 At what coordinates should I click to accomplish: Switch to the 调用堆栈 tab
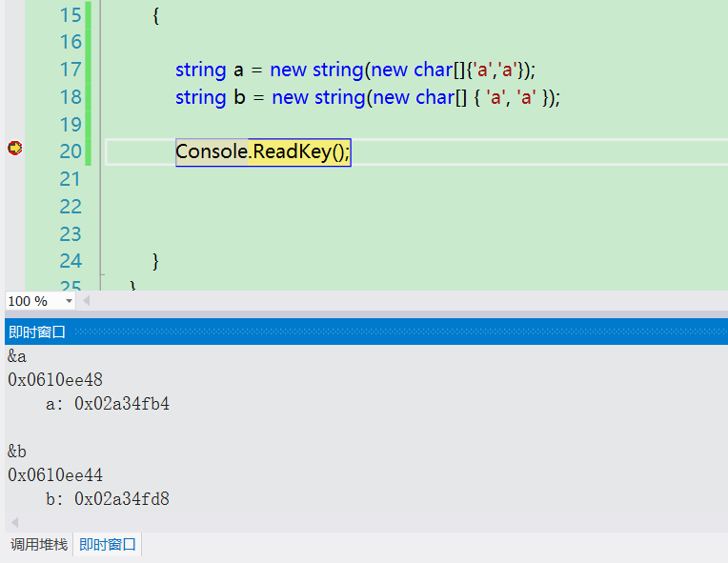pyautogui.click(x=39, y=545)
